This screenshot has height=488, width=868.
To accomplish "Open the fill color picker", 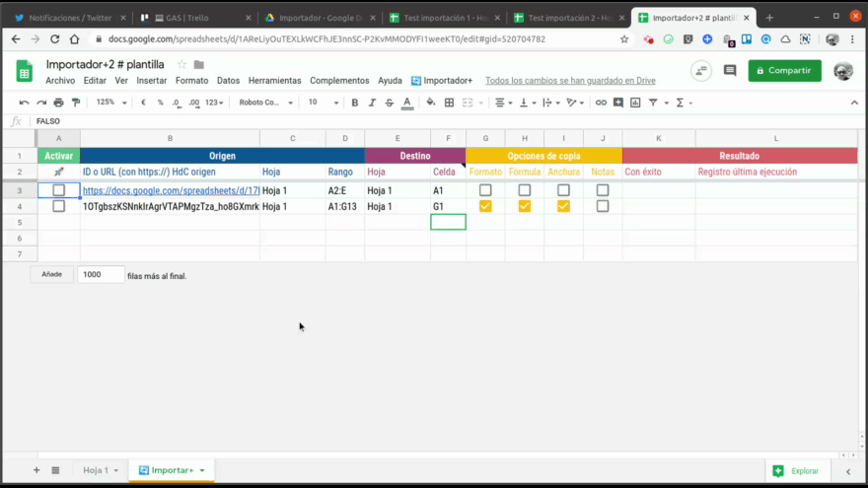I will point(431,103).
